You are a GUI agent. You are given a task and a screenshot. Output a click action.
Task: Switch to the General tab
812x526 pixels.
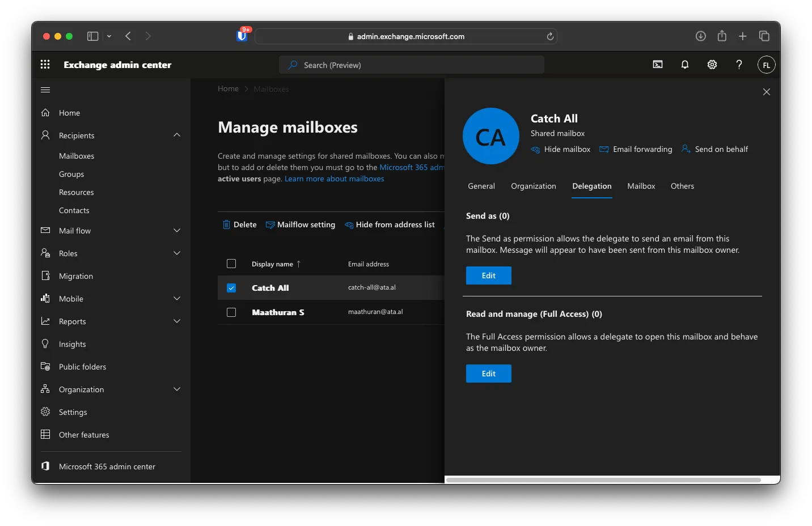tap(481, 186)
